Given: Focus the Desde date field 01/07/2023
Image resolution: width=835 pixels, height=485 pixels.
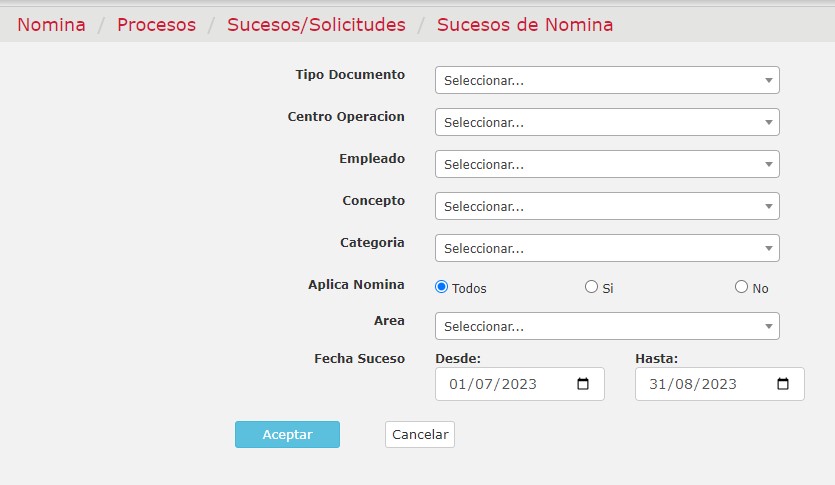Looking at the screenshot, I should pyautogui.click(x=520, y=384).
